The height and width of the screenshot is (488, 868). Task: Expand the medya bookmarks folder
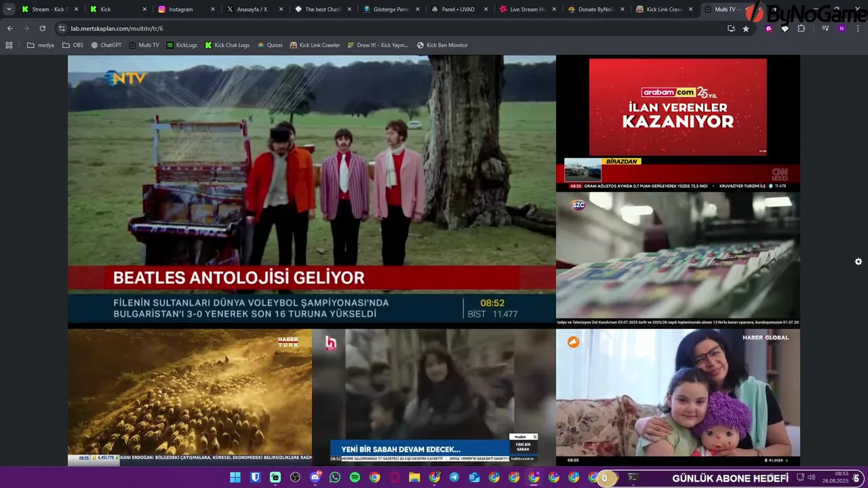41,45
